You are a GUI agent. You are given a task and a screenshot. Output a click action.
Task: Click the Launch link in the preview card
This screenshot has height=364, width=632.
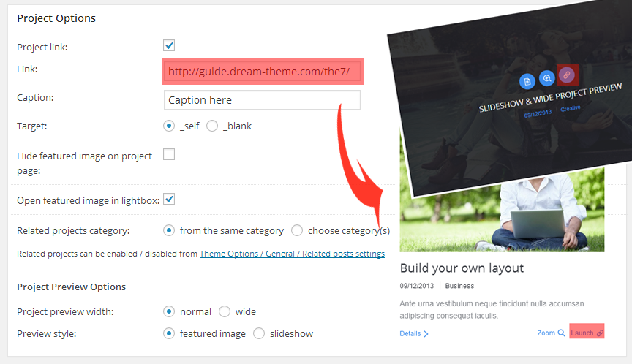587,333
